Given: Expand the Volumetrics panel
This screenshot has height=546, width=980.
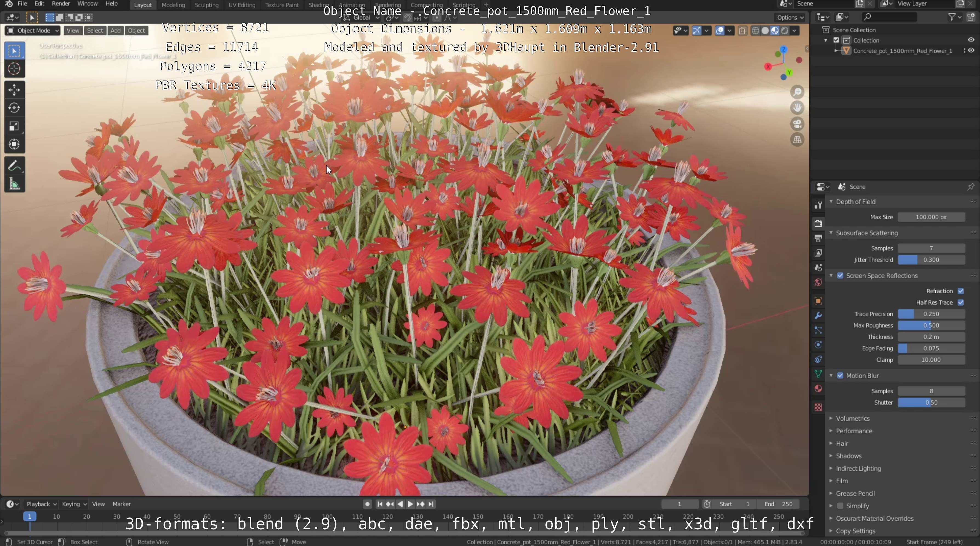Looking at the screenshot, I should point(831,419).
